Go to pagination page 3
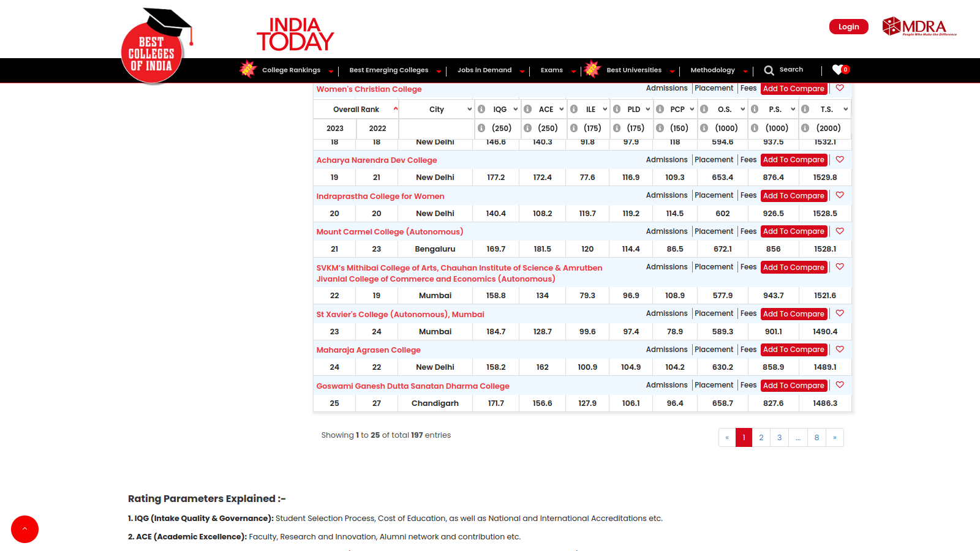The height and width of the screenshot is (551, 980). point(779,438)
